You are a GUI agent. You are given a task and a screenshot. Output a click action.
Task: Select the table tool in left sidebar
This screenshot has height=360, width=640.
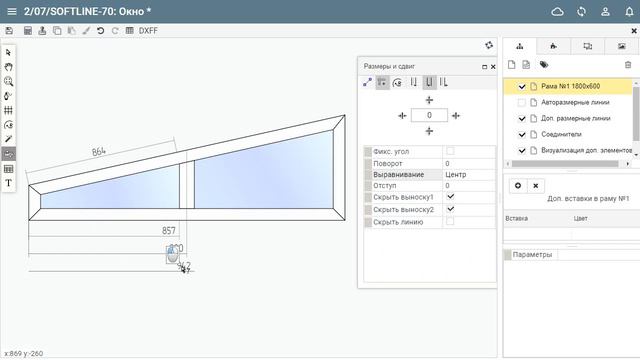[x=9, y=169]
